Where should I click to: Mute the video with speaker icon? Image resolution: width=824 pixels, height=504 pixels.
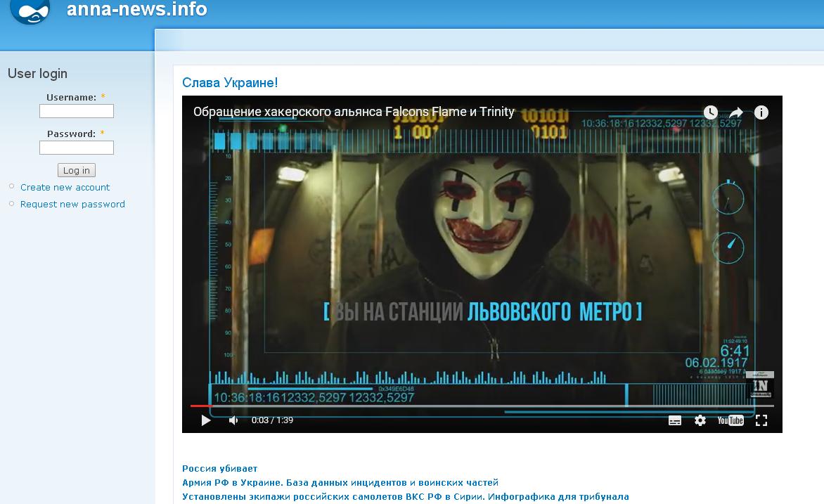coord(233,420)
